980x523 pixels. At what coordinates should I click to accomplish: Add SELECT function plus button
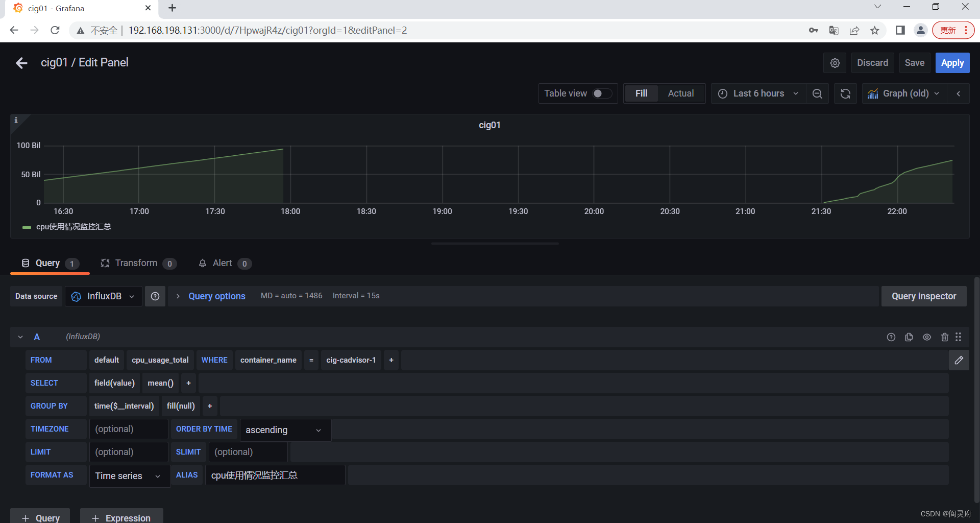coord(188,383)
